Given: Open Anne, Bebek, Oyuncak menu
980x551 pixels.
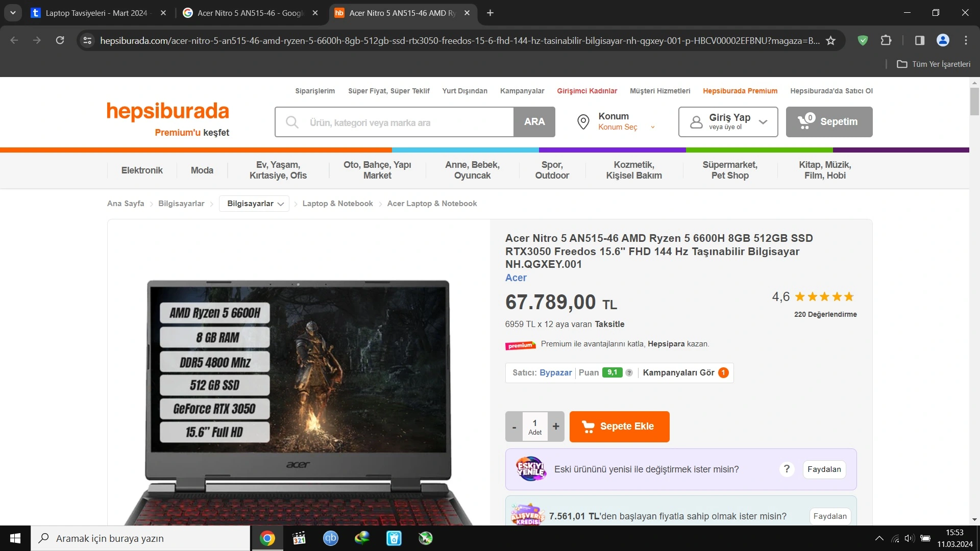Looking at the screenshot, I should pyautogui.click(x=472, y=170).
